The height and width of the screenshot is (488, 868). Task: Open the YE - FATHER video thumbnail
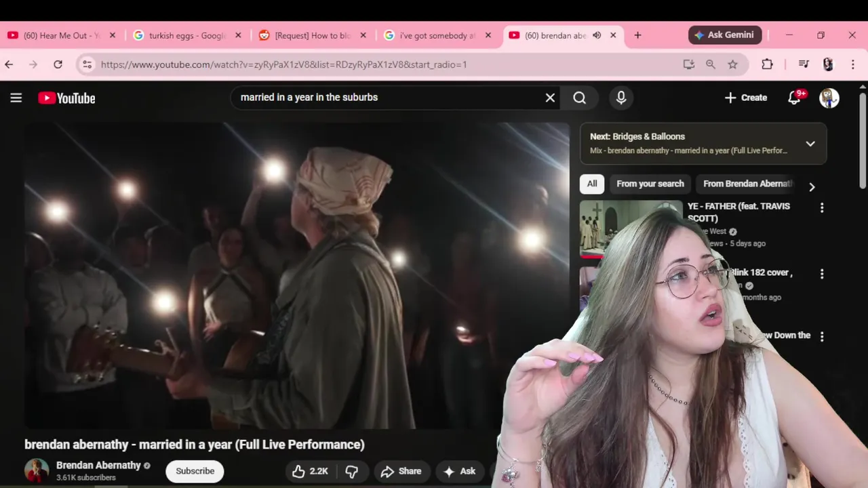[x=631, y=228]
